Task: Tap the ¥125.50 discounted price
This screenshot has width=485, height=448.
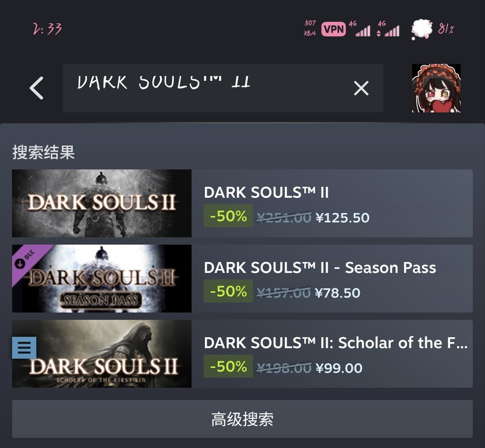Action: pyautogui.click(x=342, y=218)
